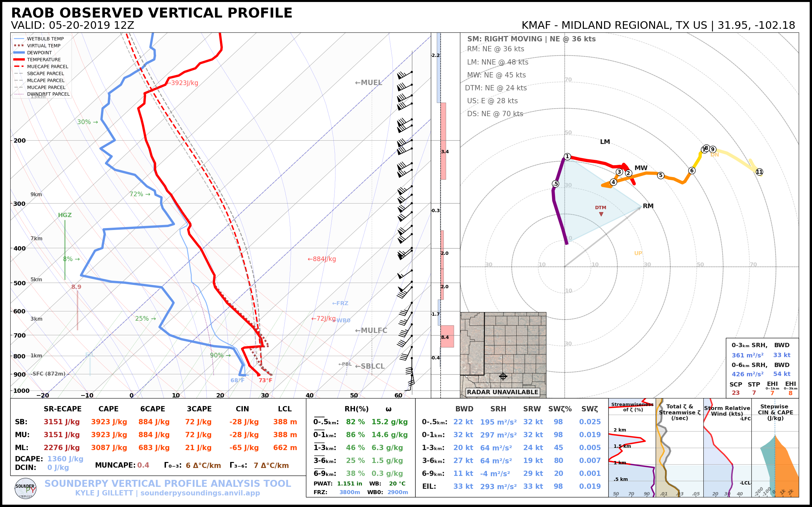The width and height of the screenshot is (812, 507).
Task: Click the DEWPOINT legend entry
Action: 39,53
